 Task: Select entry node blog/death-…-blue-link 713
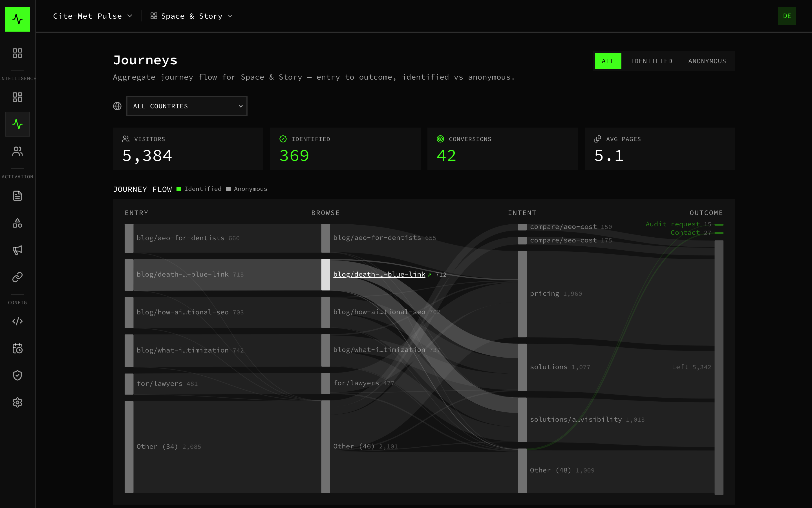click(129, 275)
